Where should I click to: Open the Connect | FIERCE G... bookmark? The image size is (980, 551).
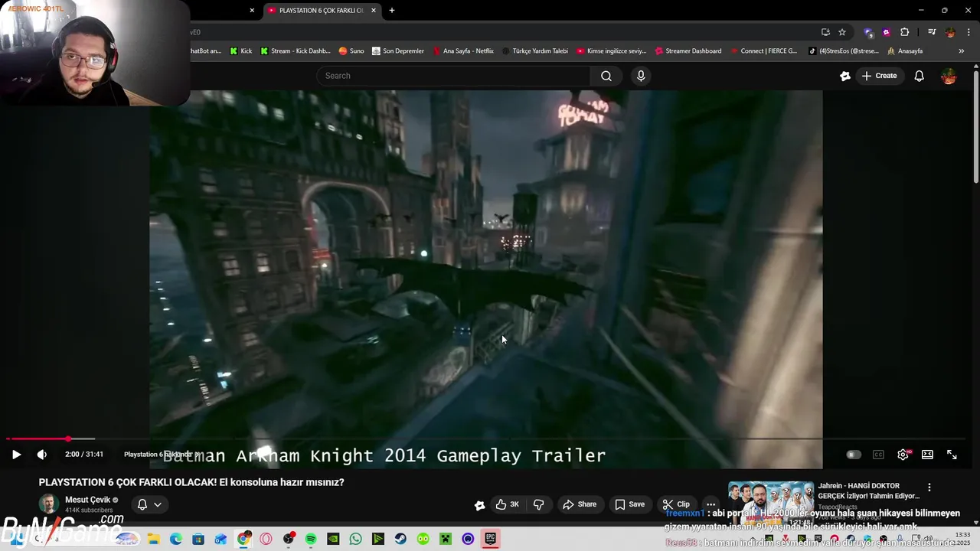(763, 51)
